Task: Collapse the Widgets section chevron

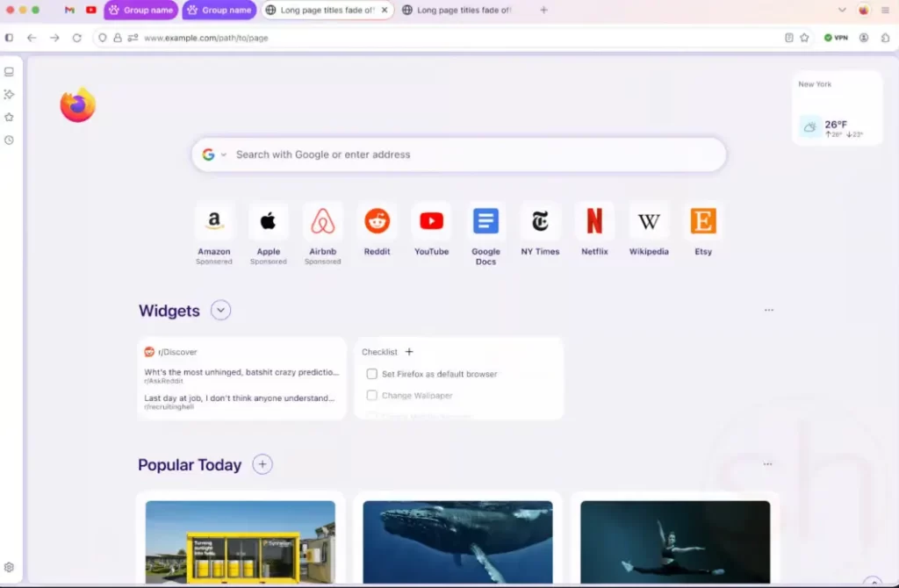Action: coord(220,310)
